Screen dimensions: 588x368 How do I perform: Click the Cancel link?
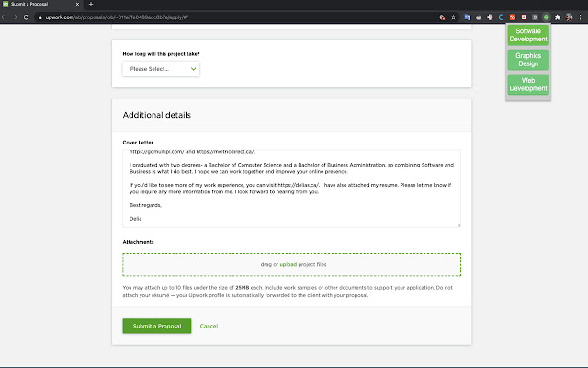click(209, 326)
